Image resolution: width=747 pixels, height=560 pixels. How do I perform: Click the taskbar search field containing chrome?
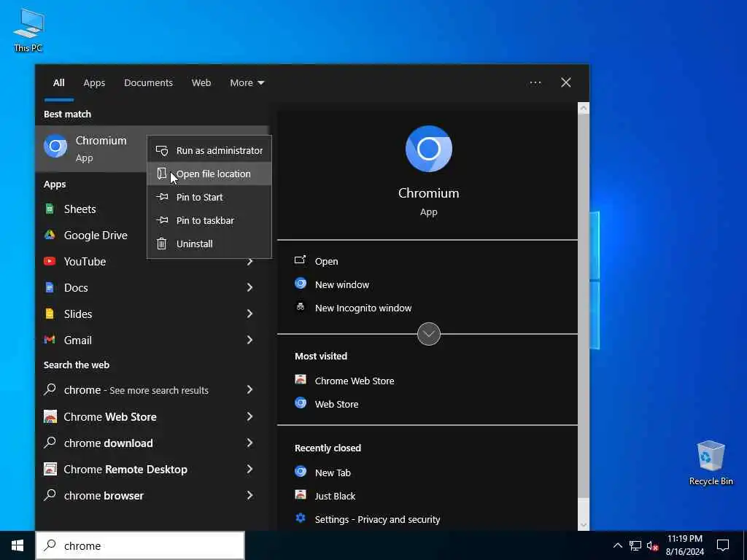point(140,545)
